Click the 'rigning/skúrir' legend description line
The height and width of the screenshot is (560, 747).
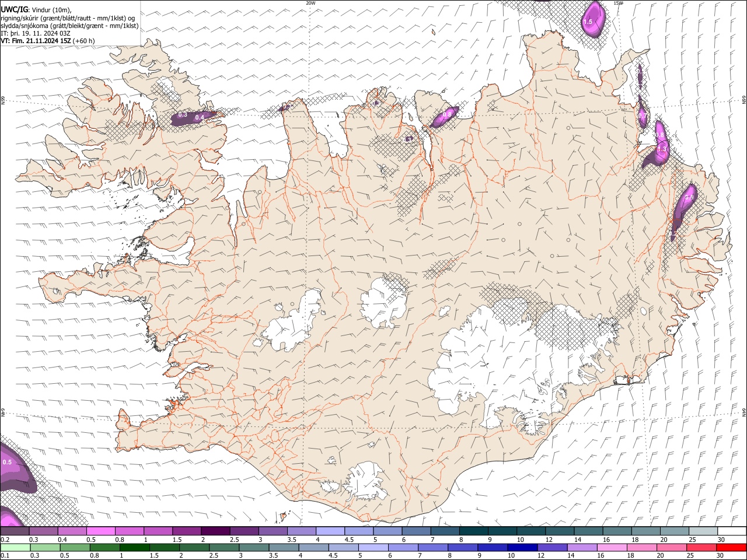tap(68, 17)
